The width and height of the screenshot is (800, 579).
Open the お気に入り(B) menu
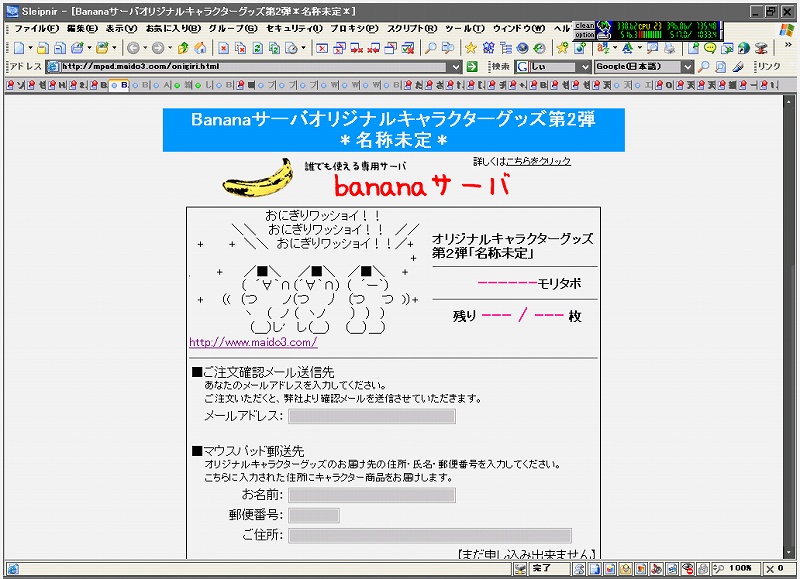pyautogui.click(x=173, y=29)
